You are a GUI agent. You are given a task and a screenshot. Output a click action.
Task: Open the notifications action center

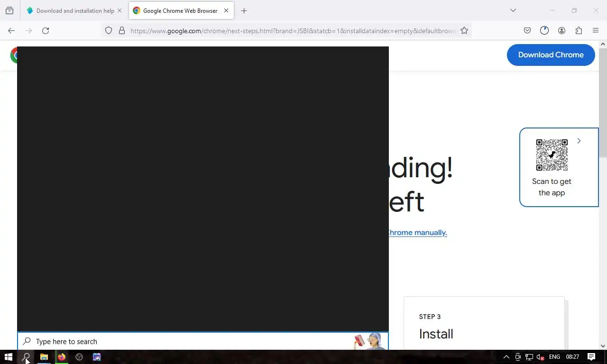[591, 357]
